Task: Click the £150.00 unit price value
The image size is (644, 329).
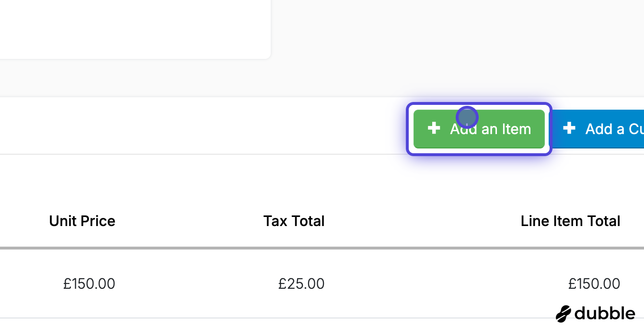Action: click(89, 284)
